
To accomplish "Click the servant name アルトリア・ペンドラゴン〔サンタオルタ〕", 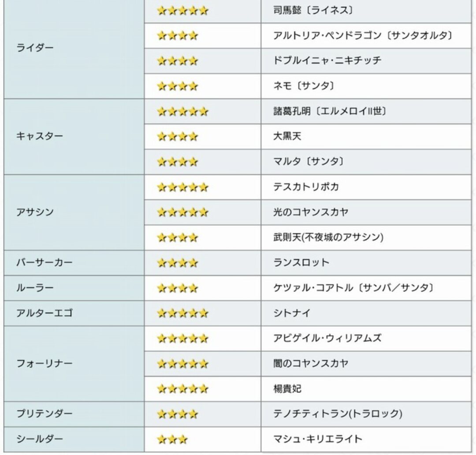I will tap(363, 36).
